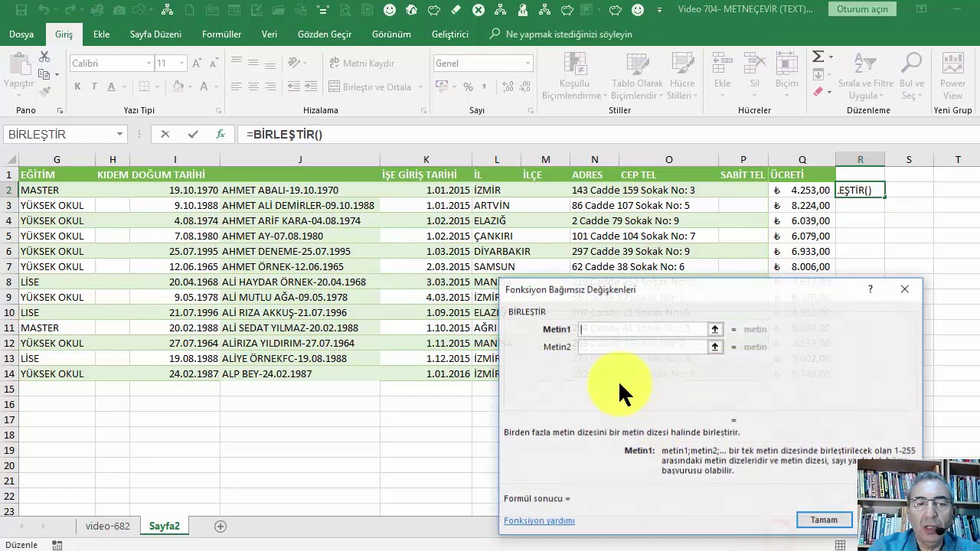The height and width of the screenshot is (551, 980).
Task: Click the Clear eraser icon in Düzenleme group
Action: [x=818, y=92]
